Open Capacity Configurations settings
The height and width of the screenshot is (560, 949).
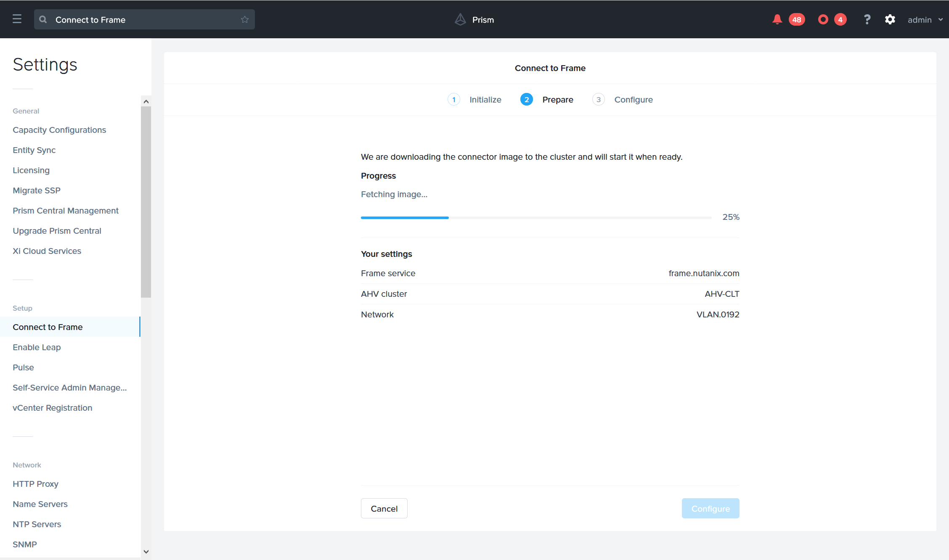point(59,130)
